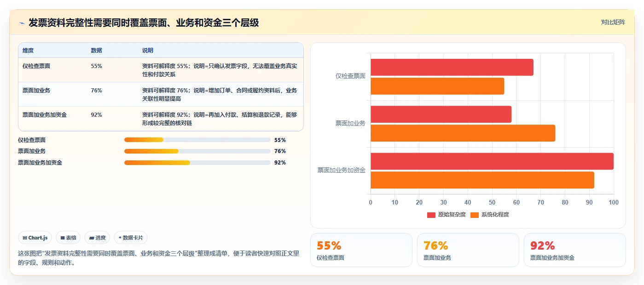This screenshot has height=285, width=644.
Task: Click the red chart bar for 仅检查票面
Action: pos(452,67)
